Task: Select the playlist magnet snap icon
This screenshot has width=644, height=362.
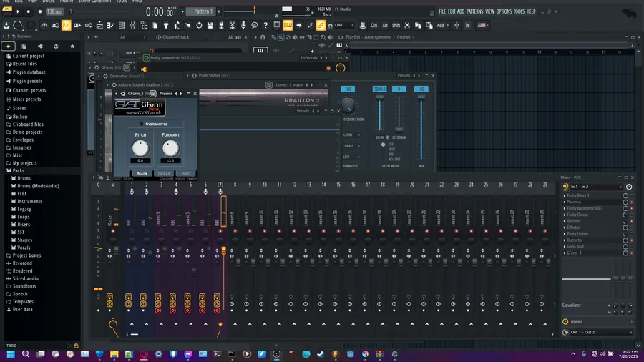Action: click(x=263, y=37)
